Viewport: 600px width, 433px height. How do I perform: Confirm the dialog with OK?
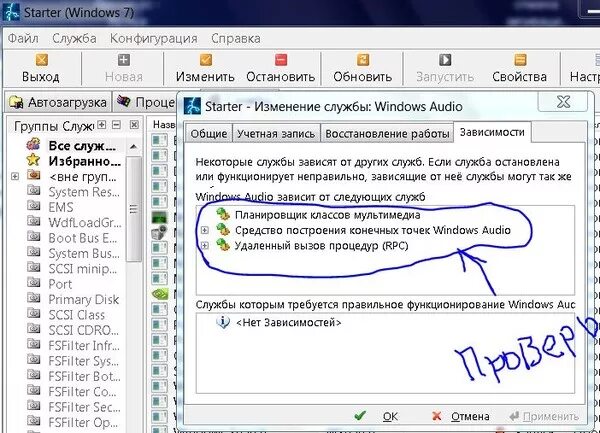[376, 416]
